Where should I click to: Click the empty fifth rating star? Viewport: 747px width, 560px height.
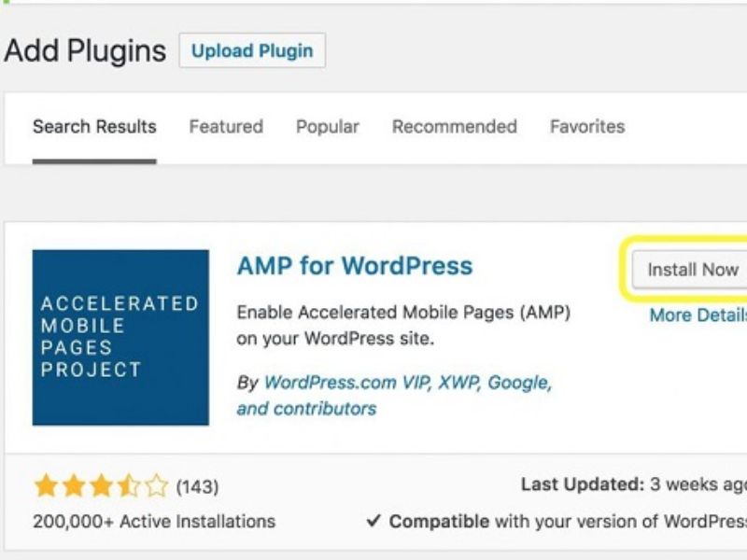[157, 486]
